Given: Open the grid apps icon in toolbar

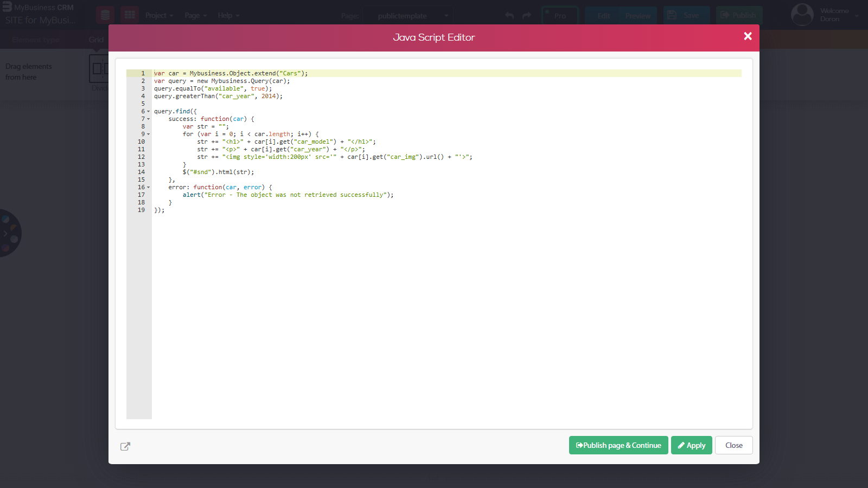Looking at the screenshot, I should point(130,15).
